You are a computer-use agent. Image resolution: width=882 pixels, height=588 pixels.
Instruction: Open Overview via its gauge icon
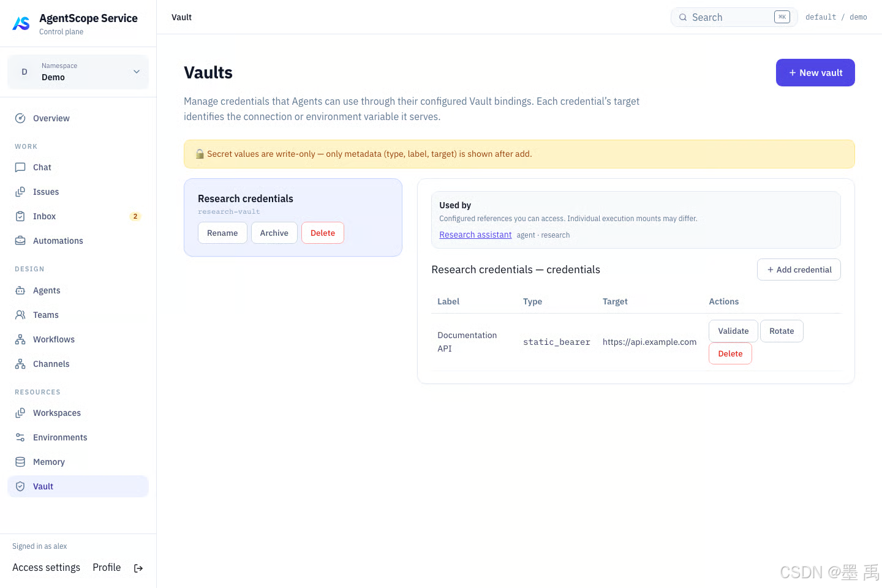tap(20, 118)
